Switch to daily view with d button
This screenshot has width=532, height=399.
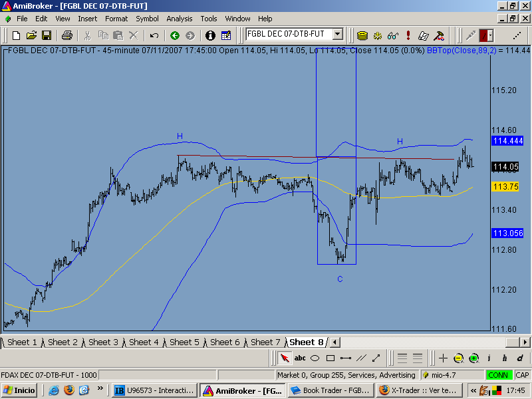pyautogui.click(x=520, y=358)
